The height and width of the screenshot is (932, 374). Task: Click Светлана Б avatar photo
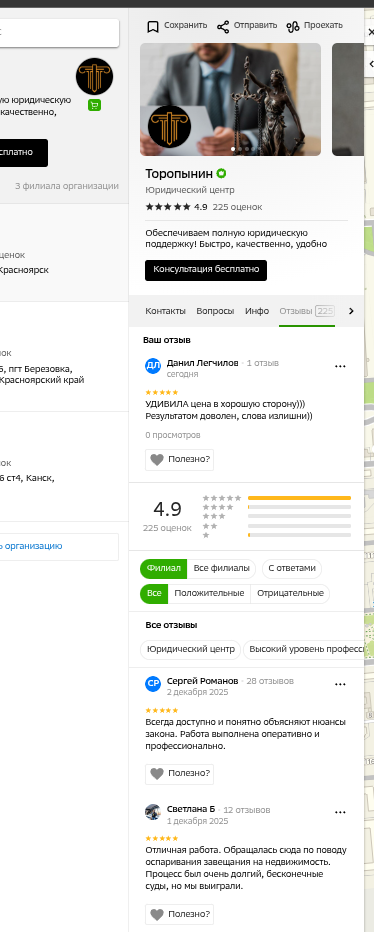click(153, 812)
